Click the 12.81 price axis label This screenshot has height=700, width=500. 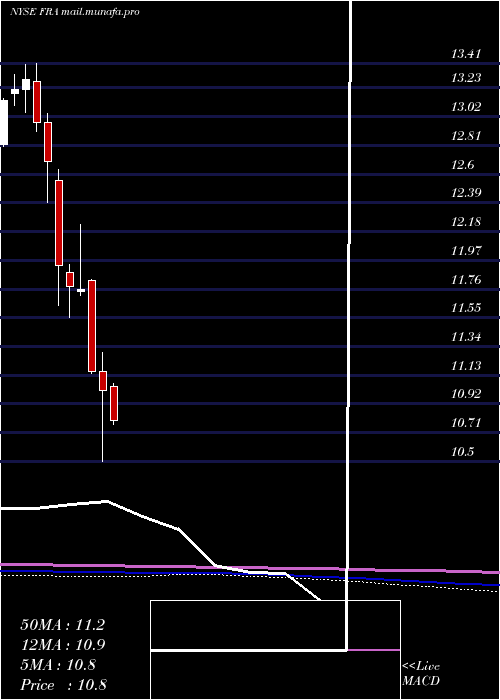(466, 136)
